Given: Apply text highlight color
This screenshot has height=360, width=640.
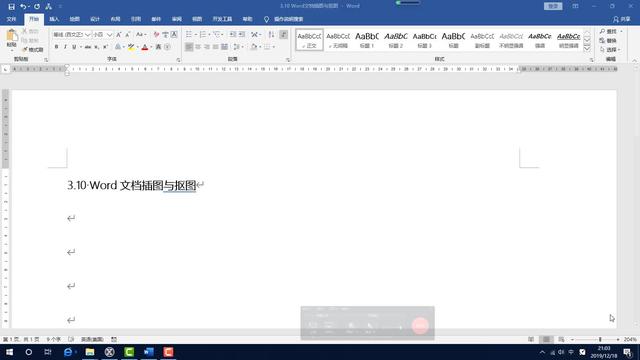Looking at the screenshot, I should pyautogui.click(x=131, y=47).
